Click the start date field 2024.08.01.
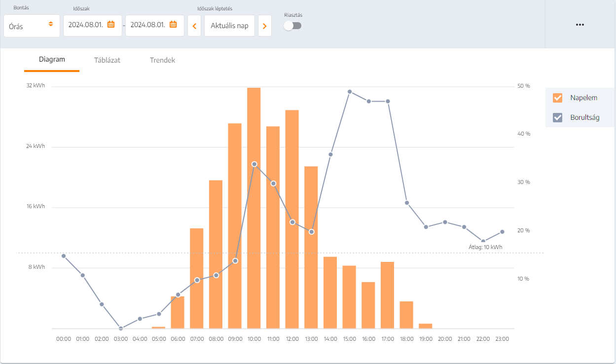The width and height of the screenshot is (616, 364). click(x=86, y=25)
